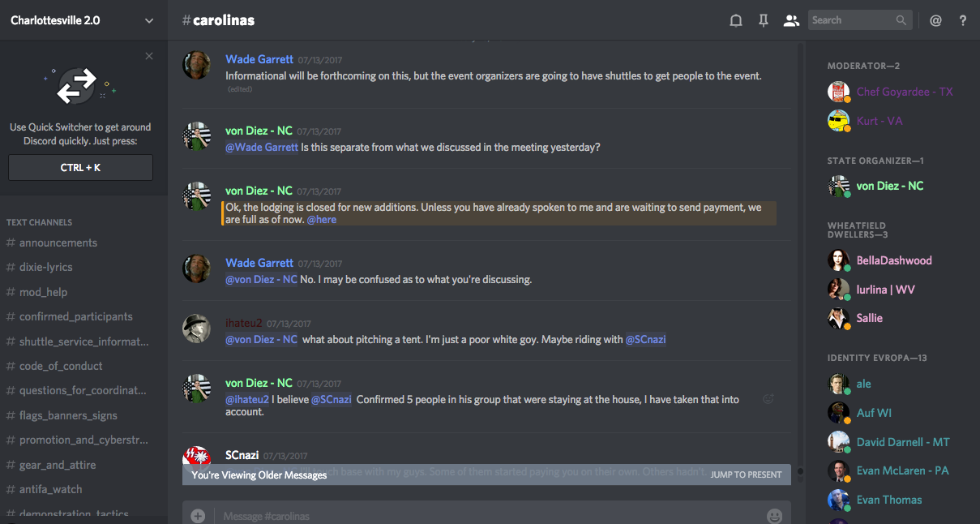Click the chat area scrollbar thumb
The height and width of the screenshot is (524, 980).
800,470
